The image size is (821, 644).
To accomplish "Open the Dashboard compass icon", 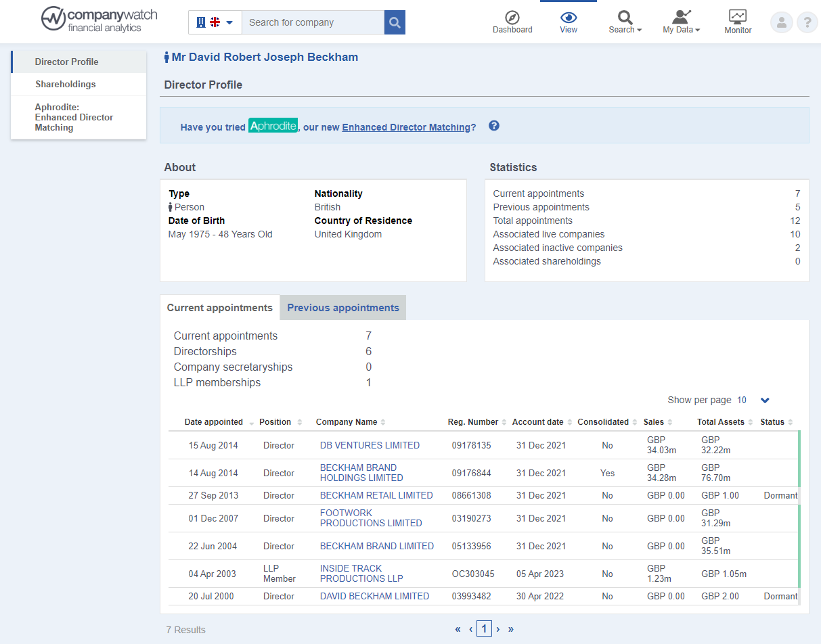I will pyautogui.click(x=512, y=17).
